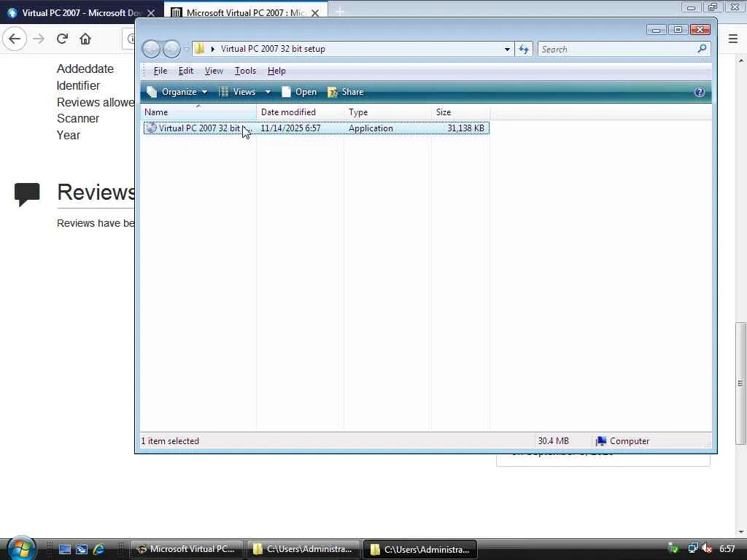Launch Internet Explorer from quick launch
747x560 pixels.
coord(98,549)
